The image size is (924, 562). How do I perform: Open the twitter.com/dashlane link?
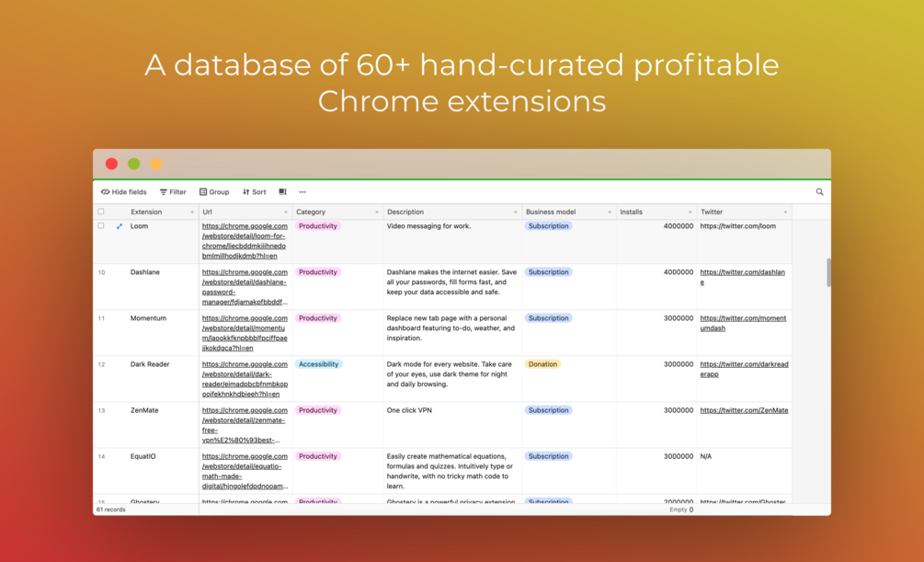[x=742, y=277]
